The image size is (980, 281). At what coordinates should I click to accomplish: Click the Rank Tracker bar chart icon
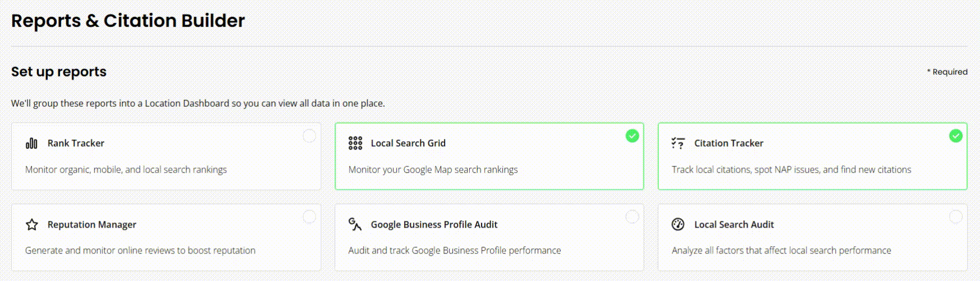tap(31, 143)
